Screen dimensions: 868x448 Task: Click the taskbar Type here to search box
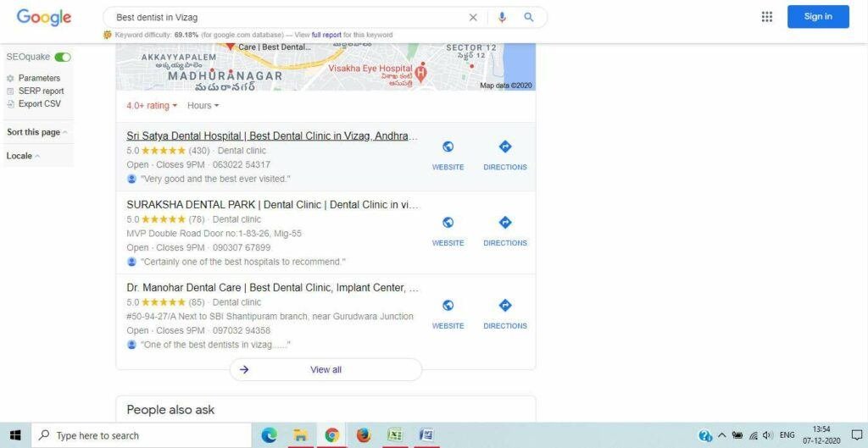(x=142, y=435)
